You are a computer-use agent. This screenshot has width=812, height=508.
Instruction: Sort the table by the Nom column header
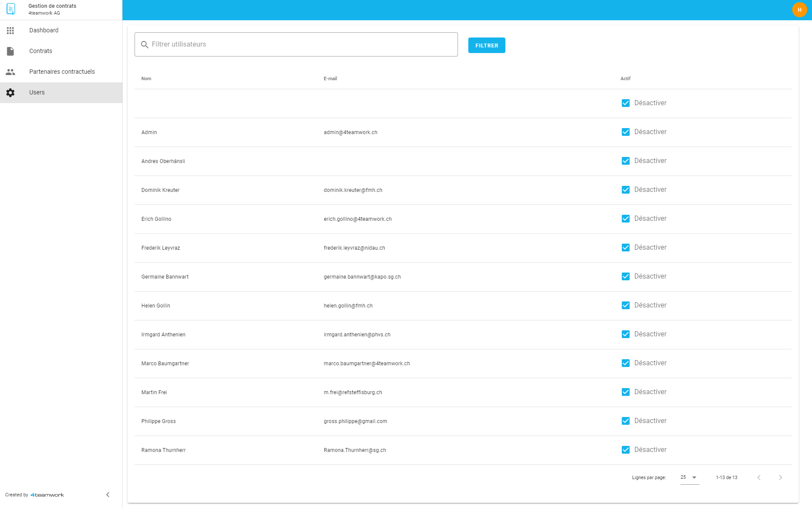146,79
